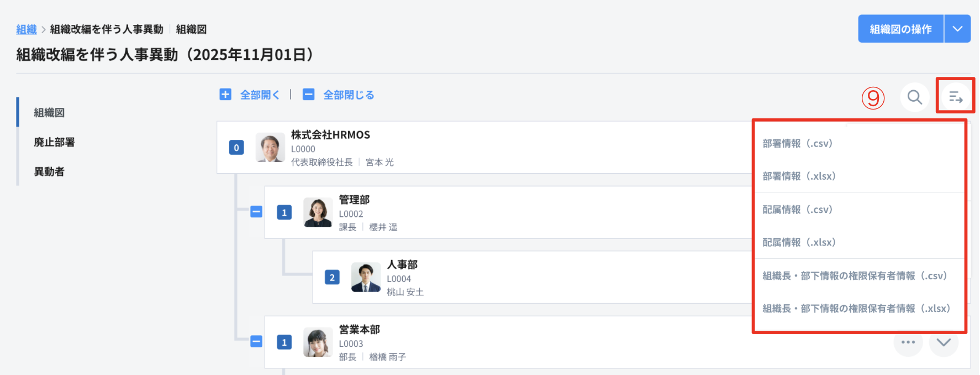
Task: Select 配属情報（.xlsx） export option
Action: [799, 242]
